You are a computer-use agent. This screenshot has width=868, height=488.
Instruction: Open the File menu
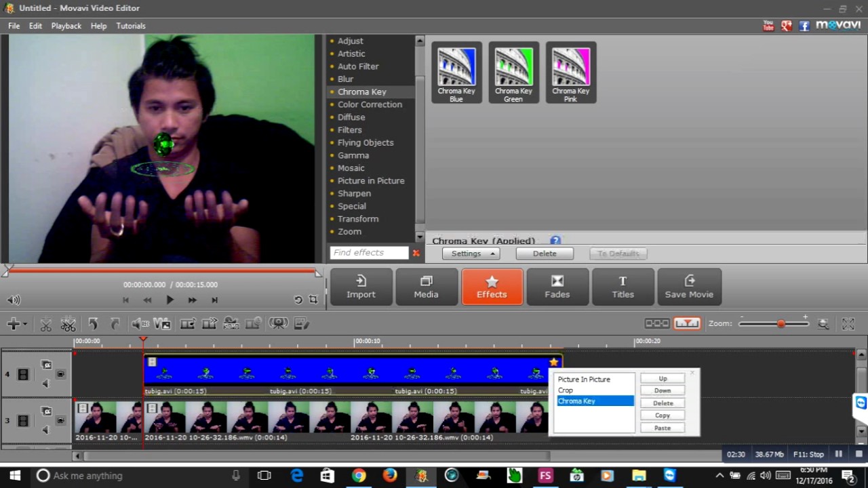14,26
